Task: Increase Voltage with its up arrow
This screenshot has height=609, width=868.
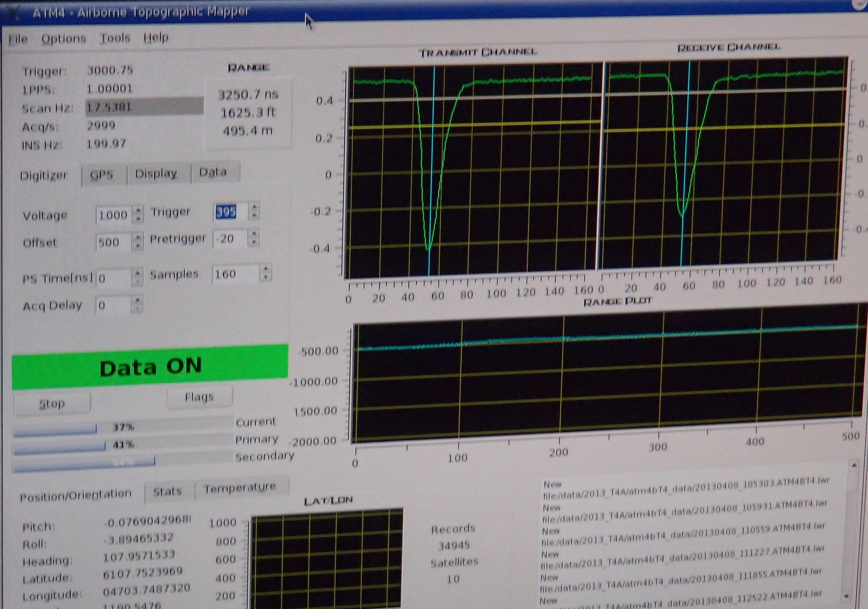Action: (138, 211)
